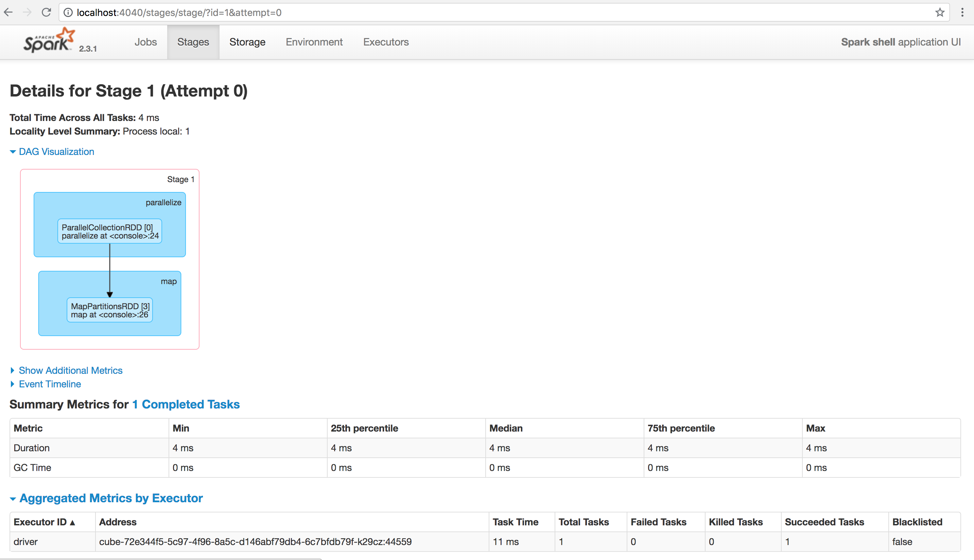The height and width of the screenshot is (560, 974).
Task: Bookmark this page with the star icon
Action: (x=940, y=12)
